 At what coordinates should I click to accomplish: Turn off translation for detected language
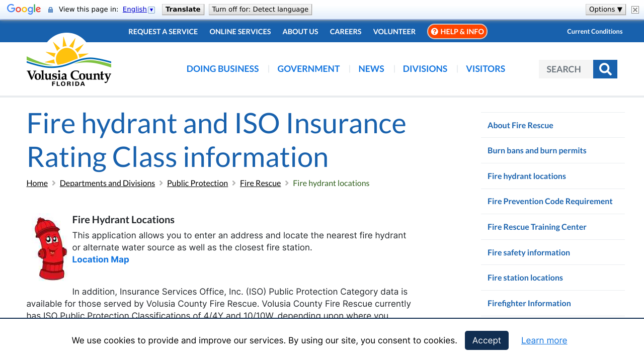260,10
